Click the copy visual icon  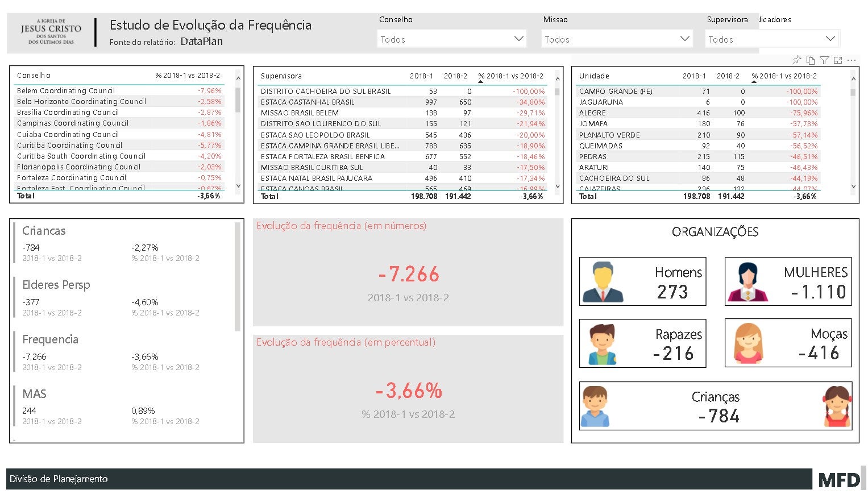click(811, 60)
